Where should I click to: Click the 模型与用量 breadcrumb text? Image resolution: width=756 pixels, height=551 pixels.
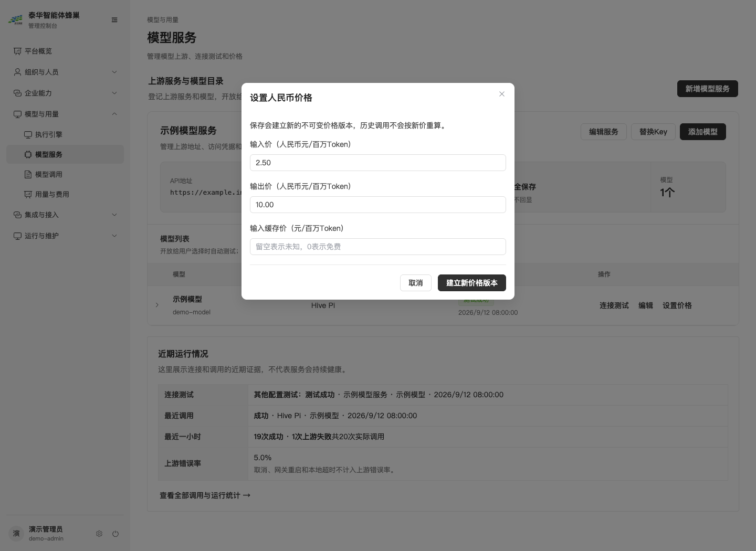click(x=163, y=20)
